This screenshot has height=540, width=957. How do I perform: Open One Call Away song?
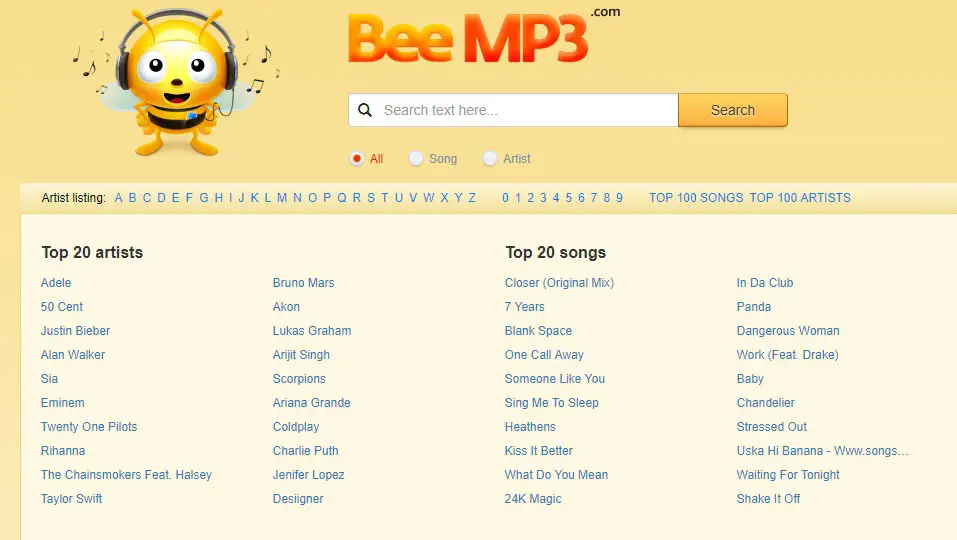click(x=544, y=355)
